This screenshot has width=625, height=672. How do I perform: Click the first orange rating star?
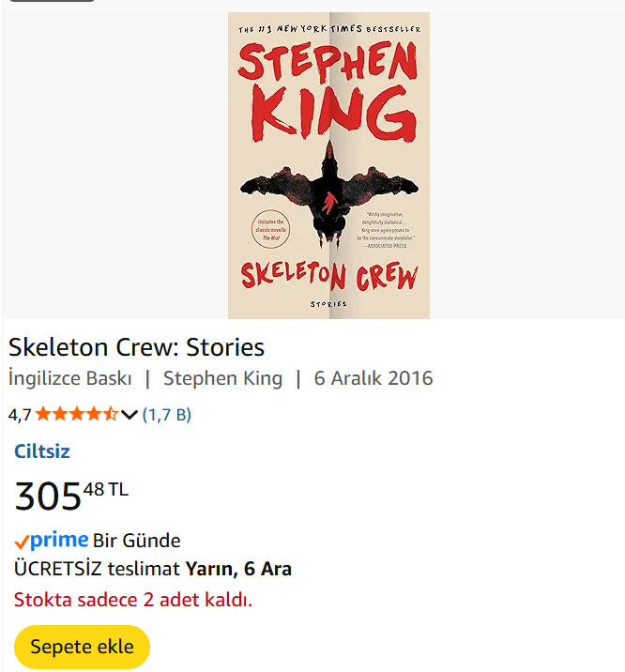click(43, 414)
